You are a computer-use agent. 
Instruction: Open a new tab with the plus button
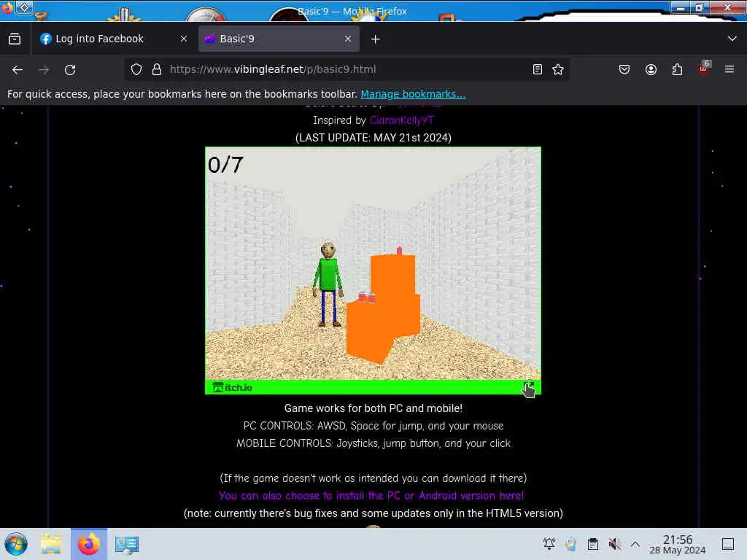click(x=376, y=39)
